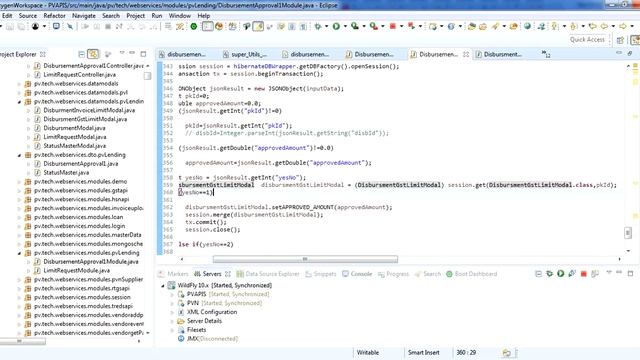Open the Window menu
640x360 pixels.
180,16
